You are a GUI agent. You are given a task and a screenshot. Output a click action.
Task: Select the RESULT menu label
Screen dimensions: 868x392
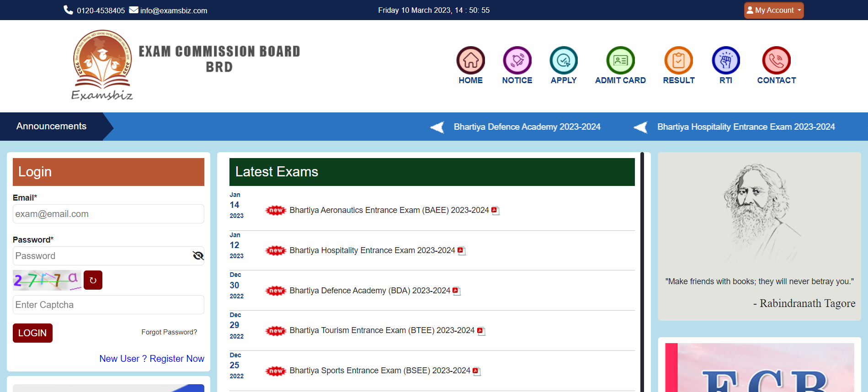coord(679,80)
